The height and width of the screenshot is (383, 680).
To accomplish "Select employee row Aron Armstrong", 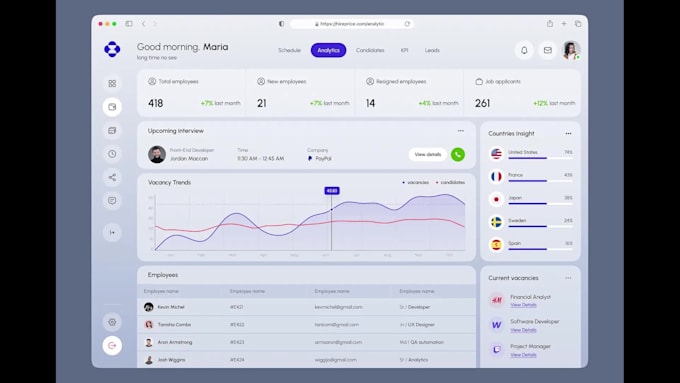I will click(x=306, y=342).
